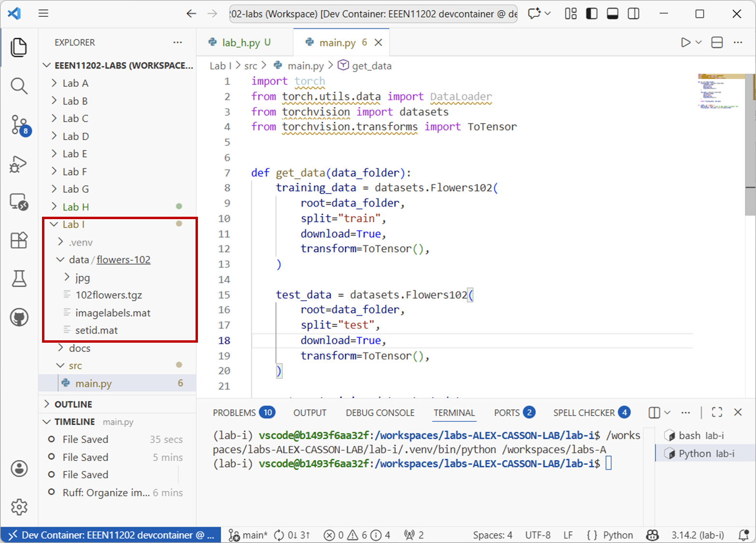756x543 pixels.
Task: Expand the Lab A folder
Action: (x=75, y=83)
